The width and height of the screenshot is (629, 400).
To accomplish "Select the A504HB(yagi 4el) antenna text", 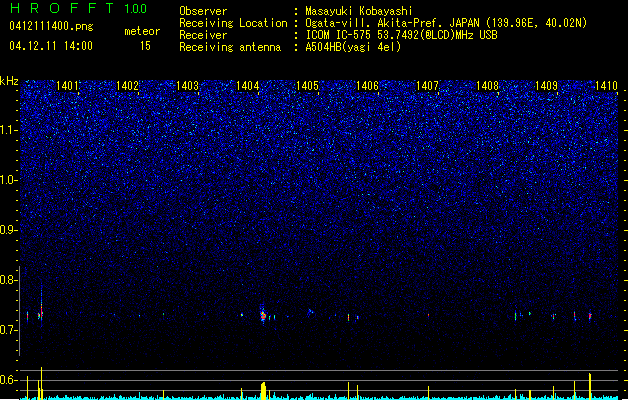I will 353,47.
